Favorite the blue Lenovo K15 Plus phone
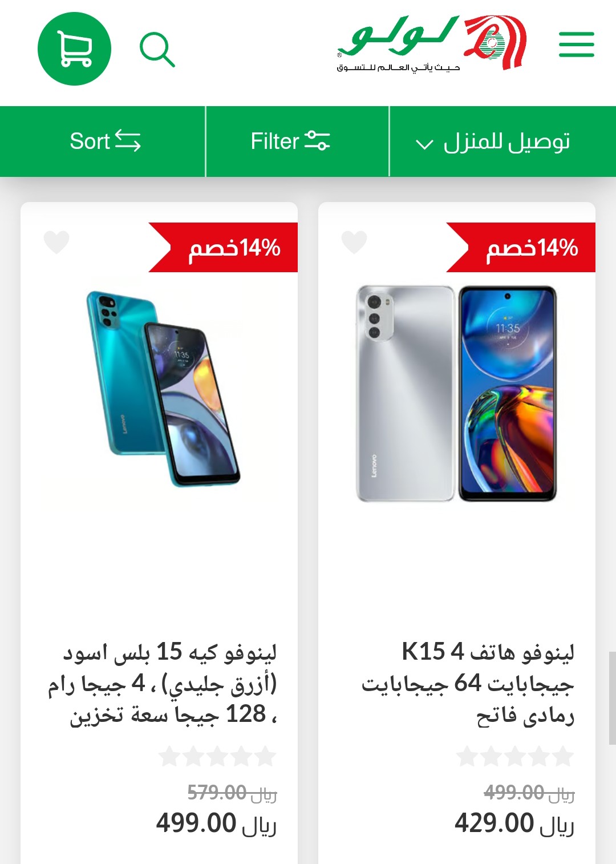The width and height of the screenshot is (616, 864). [x=56, y=242]
